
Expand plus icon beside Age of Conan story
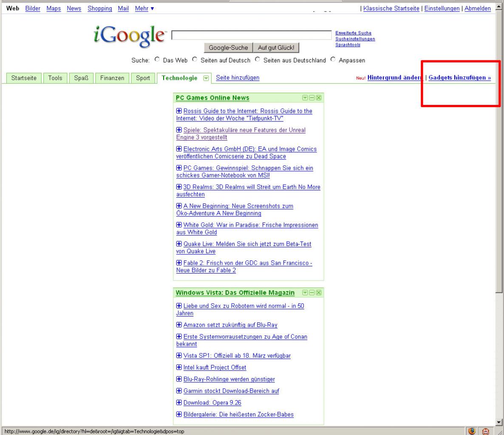click(x=179, y=336)
